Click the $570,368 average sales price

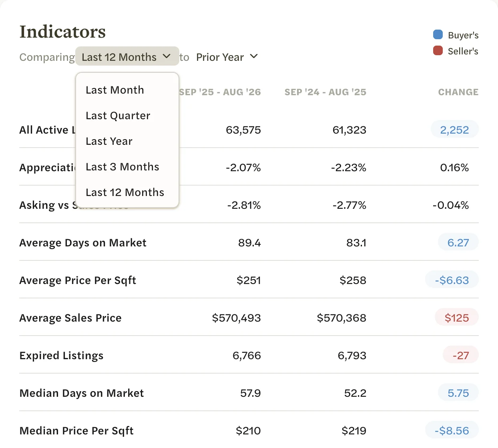pos(342,318)
